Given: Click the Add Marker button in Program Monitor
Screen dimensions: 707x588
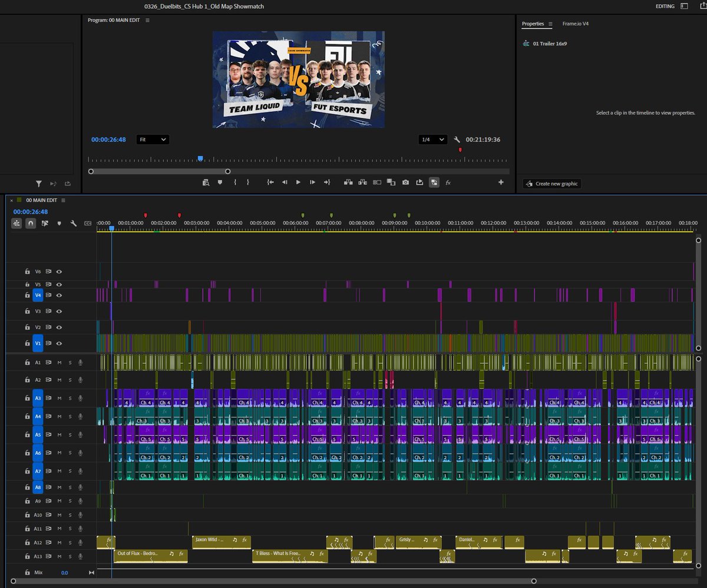Looking at the screenshot, I should click(x=220, y=183).
